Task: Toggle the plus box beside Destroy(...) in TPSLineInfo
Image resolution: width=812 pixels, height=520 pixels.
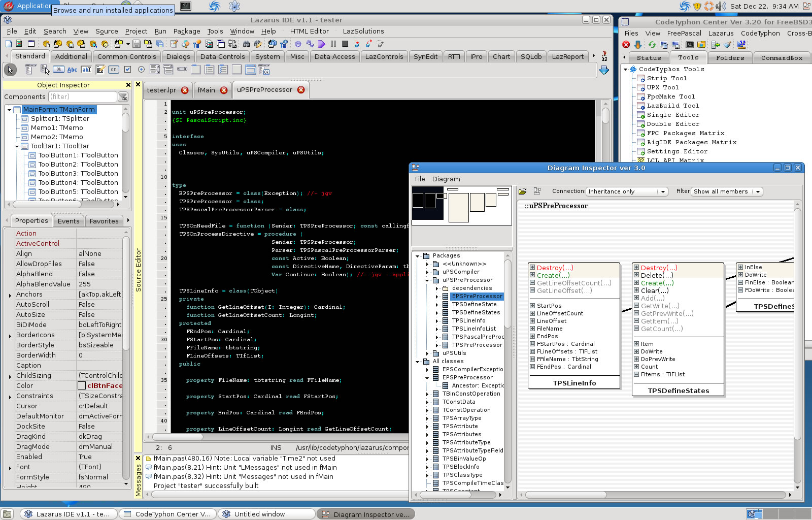Action: 532,268
